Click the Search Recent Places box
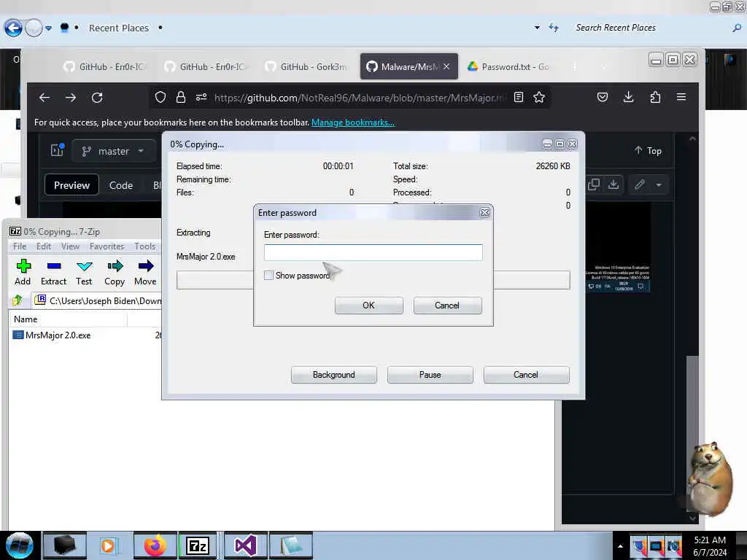 coord(653,28)
